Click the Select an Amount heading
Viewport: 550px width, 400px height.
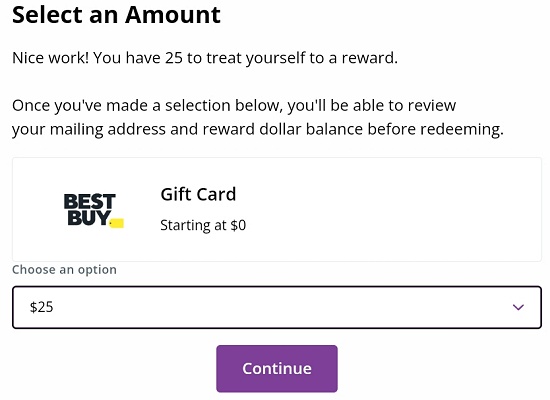click(116, 15)
